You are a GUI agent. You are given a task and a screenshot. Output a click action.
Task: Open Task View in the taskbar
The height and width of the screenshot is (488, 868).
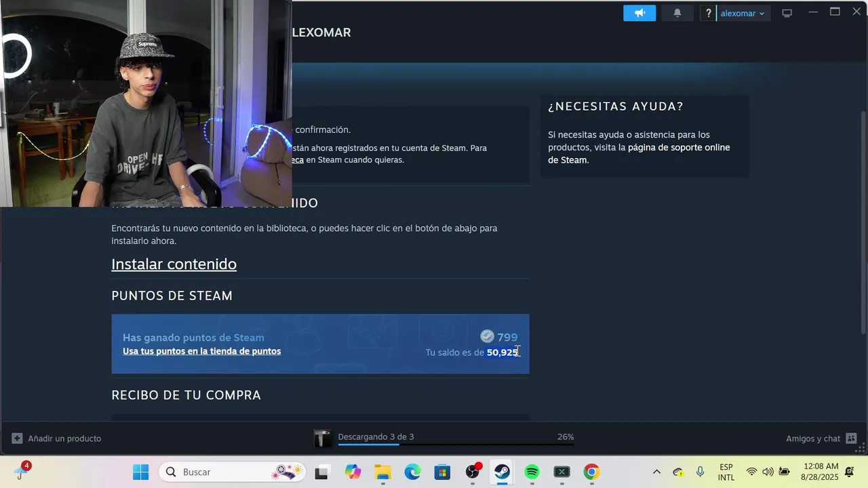322,472
